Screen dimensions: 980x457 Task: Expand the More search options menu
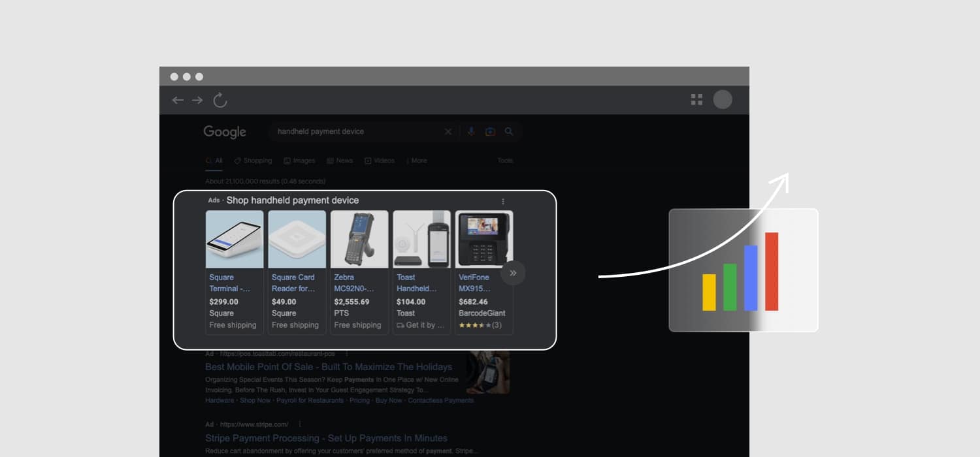pyautogui.click(x=417, y=161)
